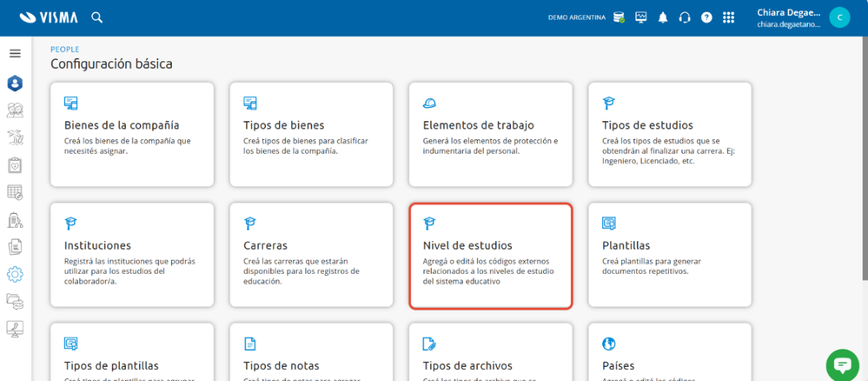
Task: Click the Configuración básica heading
Action: pyautogui.click(x=111, y=64)
